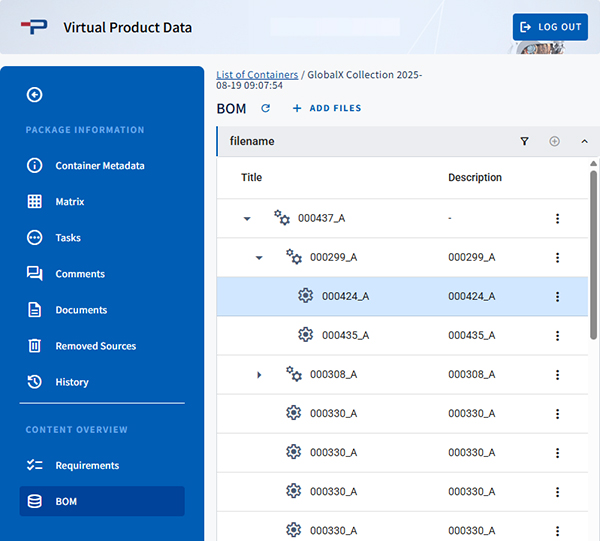Viewport: 600px width, 541px height.
Task: Click the back arrow icon in sidebar
Action: (35, 95)
